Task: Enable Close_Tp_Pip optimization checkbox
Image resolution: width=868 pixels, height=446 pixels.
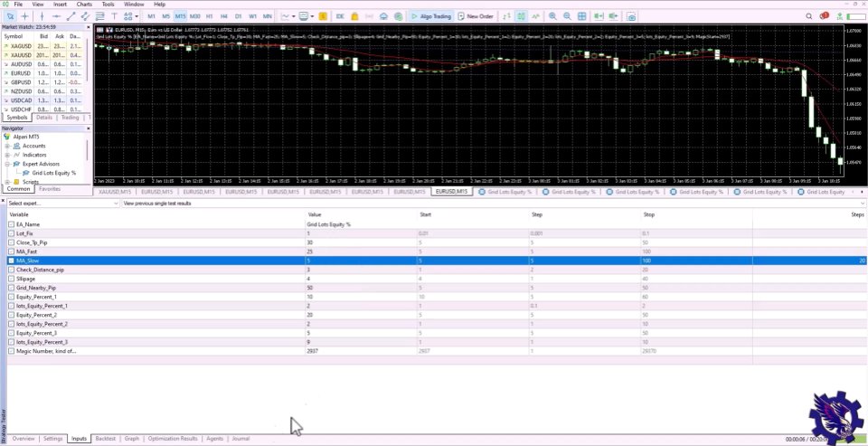Action: [12, 242]
